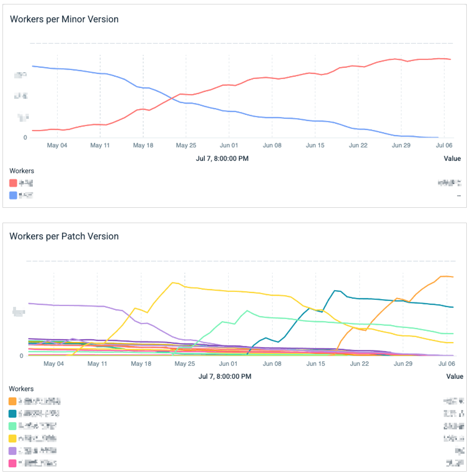Click the purple legend swatch in Patch Version chart

click(12, 451)
